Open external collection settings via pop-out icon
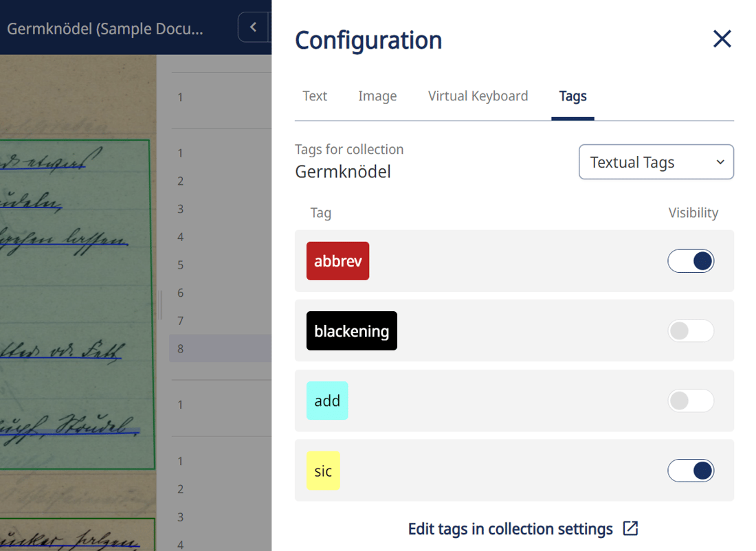This screenshot has width=756, height=551. (x=630, y=529)
